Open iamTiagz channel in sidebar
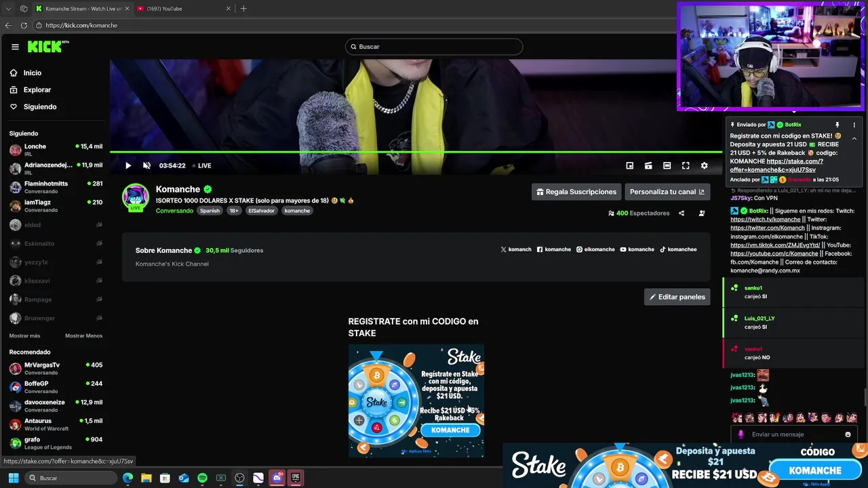Viewport: 868px width, 488px height. [x=56, y=205]
